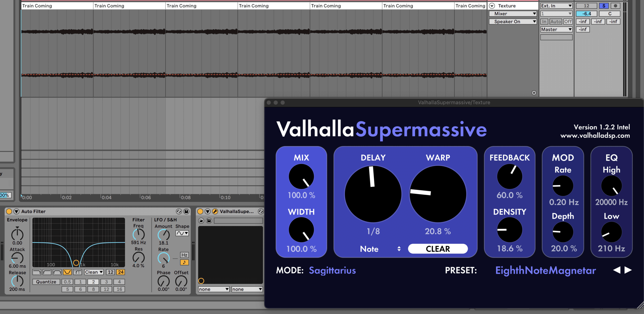Image resolution: width=644 pixels, height=314 pixels.
Task: Set filter slope to 24 dB
Action: [121, 272]
